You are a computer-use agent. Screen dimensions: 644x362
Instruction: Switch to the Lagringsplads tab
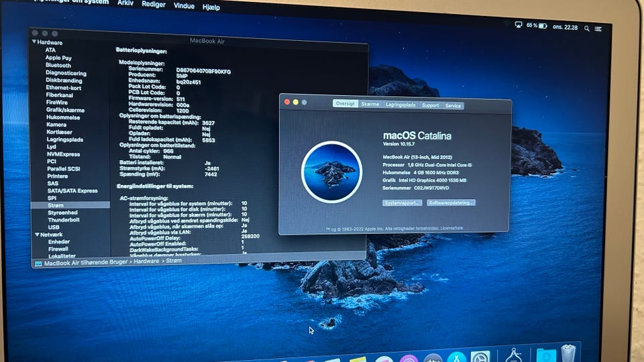[400, 105]
